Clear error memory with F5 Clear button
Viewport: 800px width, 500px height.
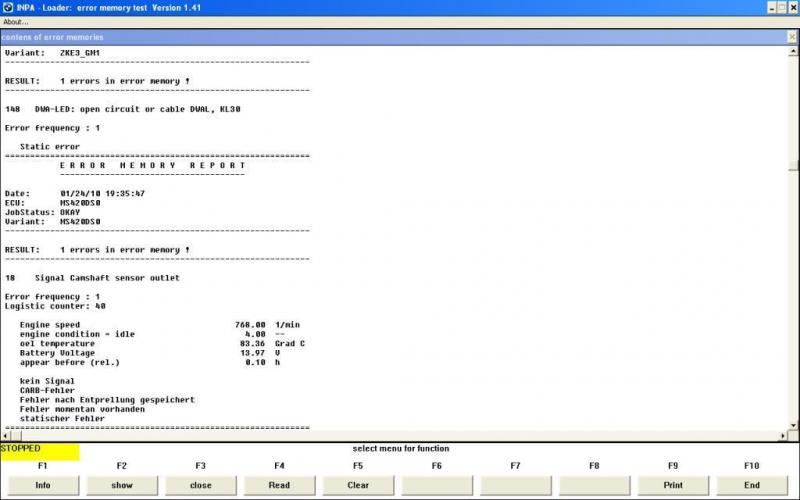[358, 485]
